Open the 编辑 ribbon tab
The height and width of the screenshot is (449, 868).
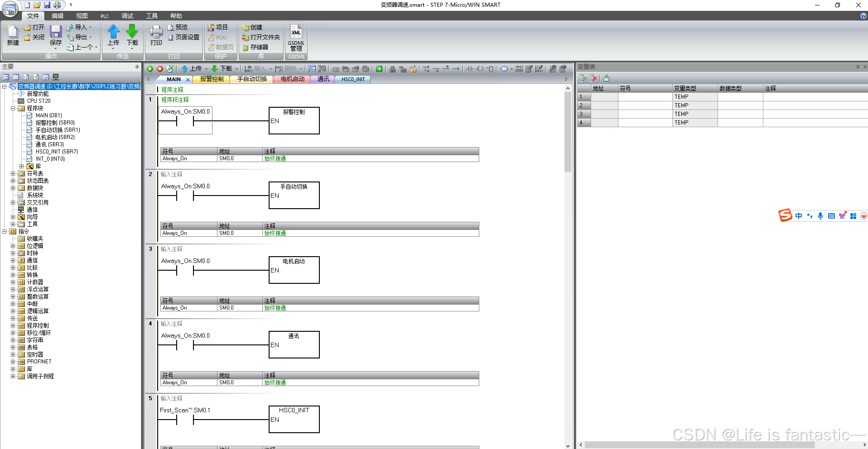click(58, 16)
